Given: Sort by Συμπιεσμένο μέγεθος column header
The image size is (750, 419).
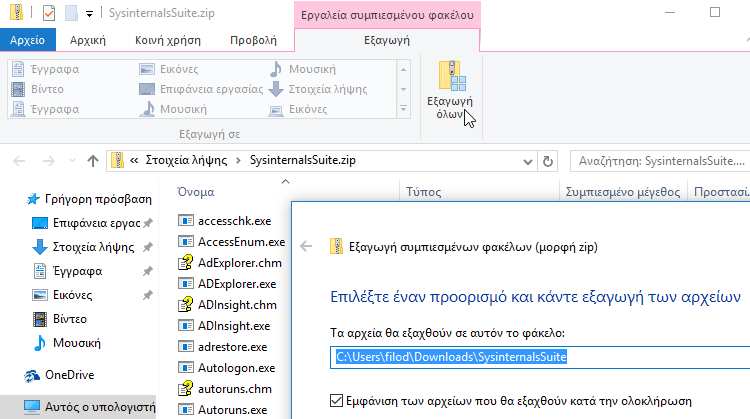Looking at the screenshot, I should [x=623, y=192].
